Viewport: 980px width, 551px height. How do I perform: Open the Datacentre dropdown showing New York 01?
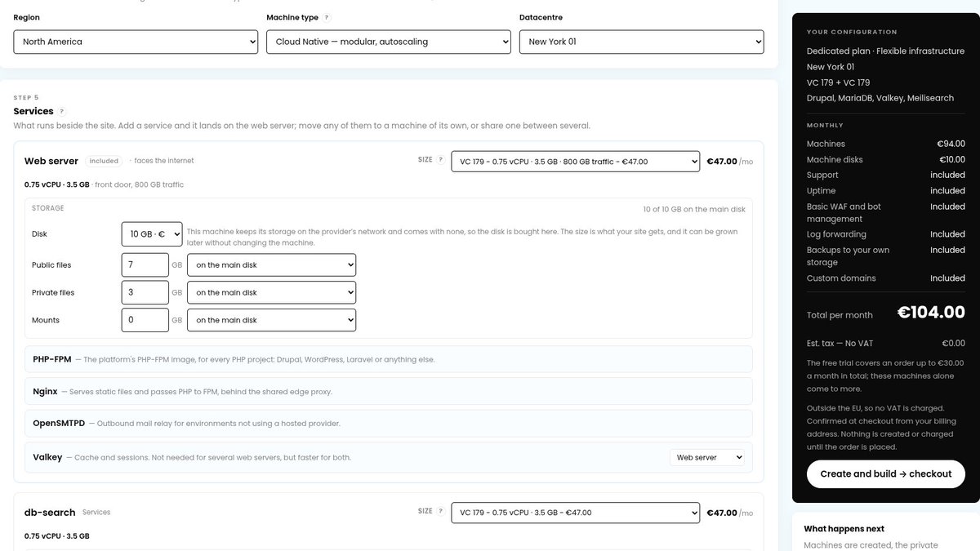tap(642, 42)
